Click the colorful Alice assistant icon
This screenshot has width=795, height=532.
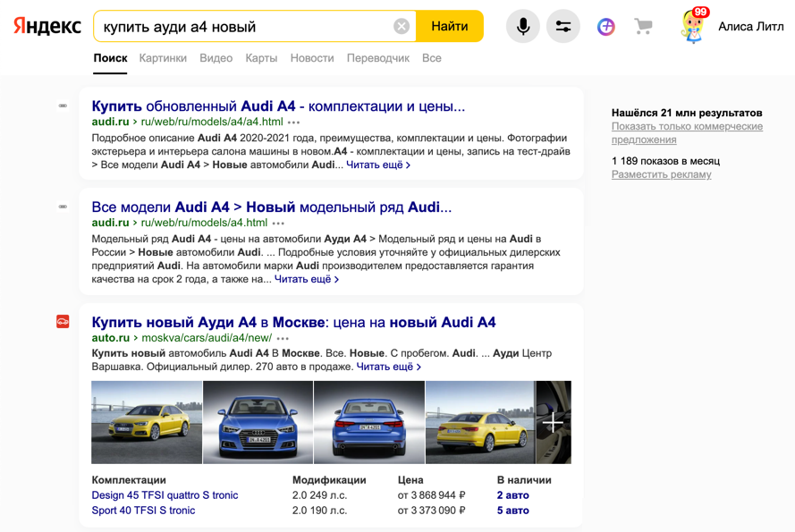pyautogui.click(x=605, y=27)
